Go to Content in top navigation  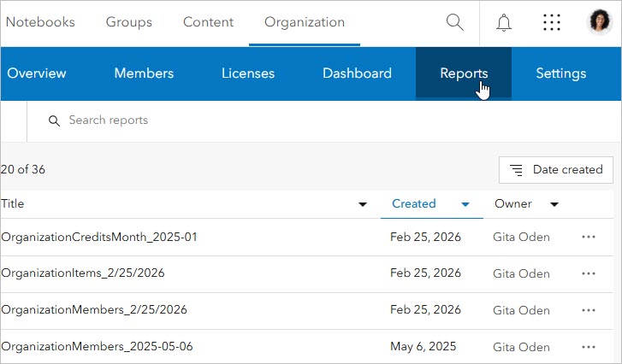pos(208,22)
